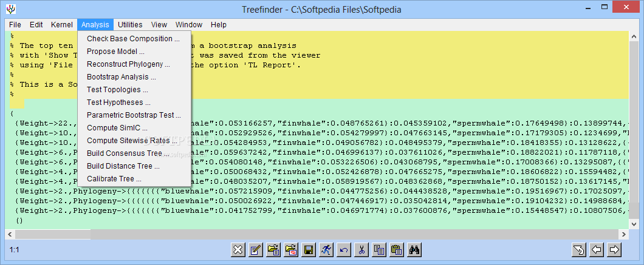Click the empty parentheses () line
Viewport: 644px width, 265px height.
pyautogui.click(x=19, y=220)
